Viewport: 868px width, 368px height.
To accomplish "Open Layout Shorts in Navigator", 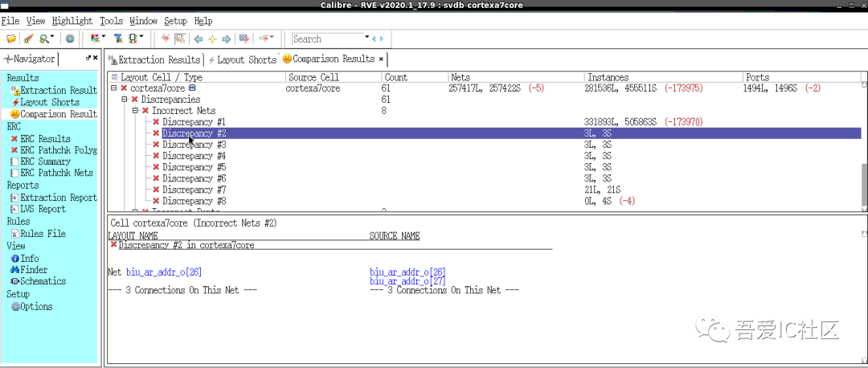I will (x=45, y=102).
